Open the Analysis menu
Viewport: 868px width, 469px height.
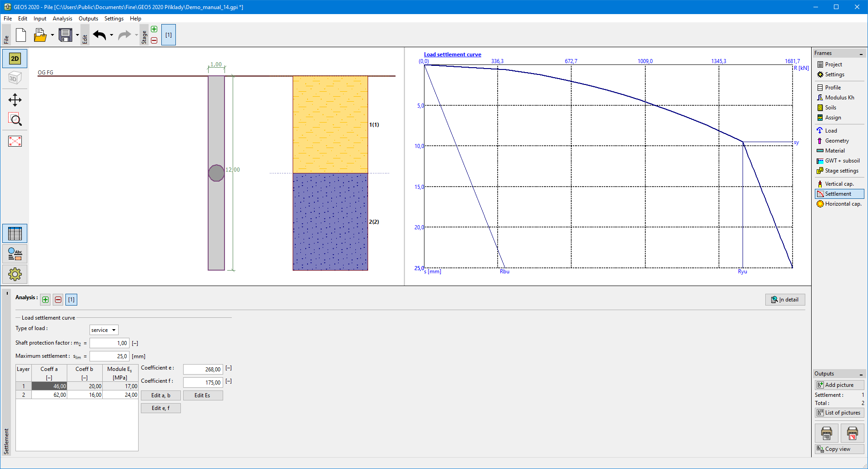click(x=62, y=19)
